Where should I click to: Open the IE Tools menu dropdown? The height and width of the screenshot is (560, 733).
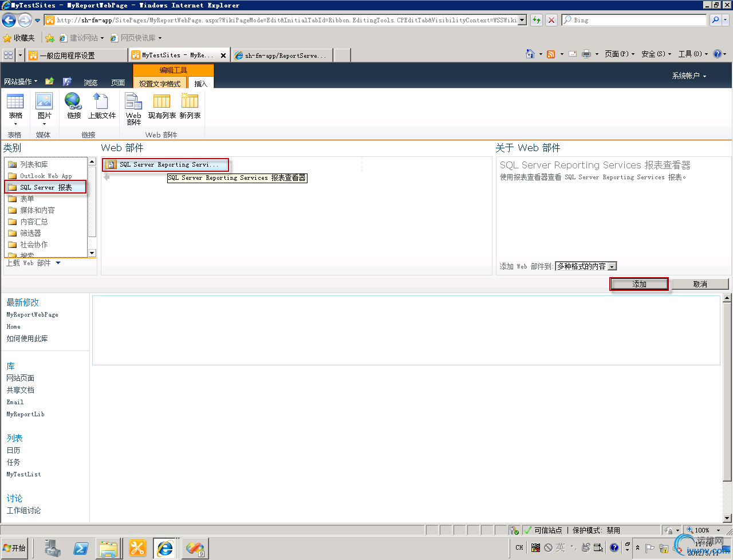tap(693, 54)
